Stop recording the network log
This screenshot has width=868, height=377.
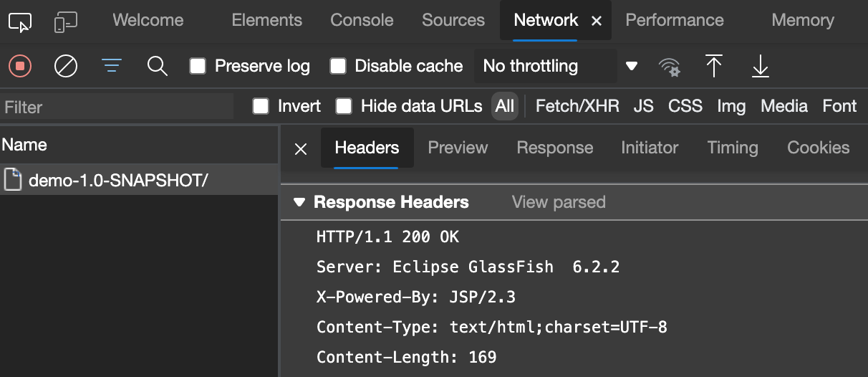[x=20, y=67]
